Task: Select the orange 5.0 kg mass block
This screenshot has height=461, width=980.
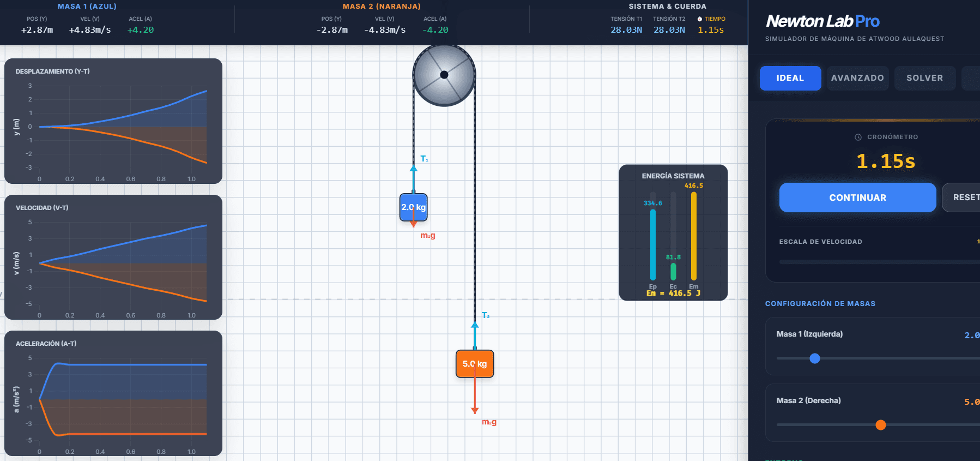Action: tap(475, 364)
